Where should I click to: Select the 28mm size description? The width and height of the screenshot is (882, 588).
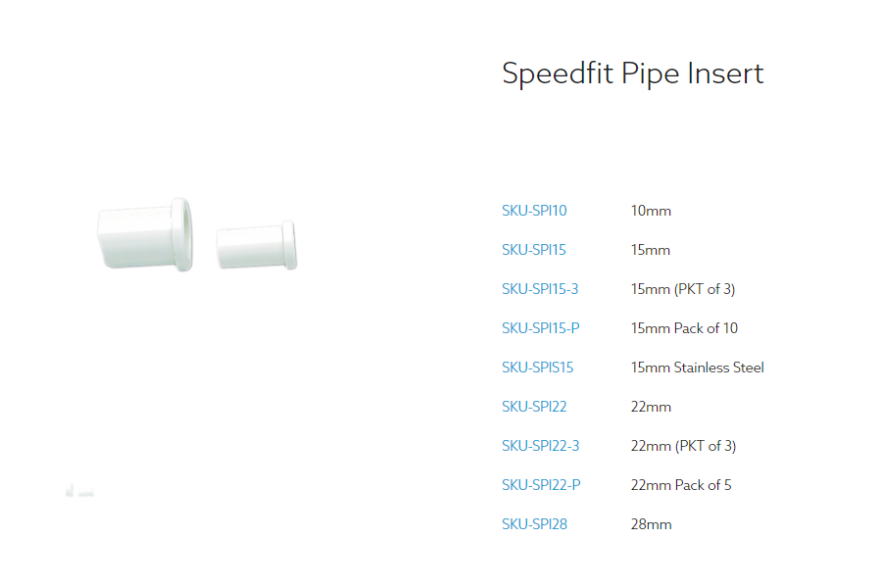[x=652, y=524]
